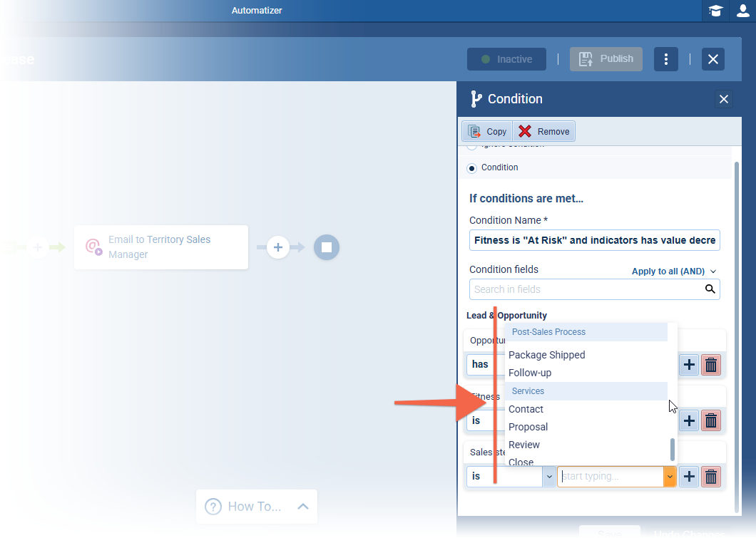Screen dimensions: 756x538
Task: Open the three-dot more options menu
Action: coord(665,59)
